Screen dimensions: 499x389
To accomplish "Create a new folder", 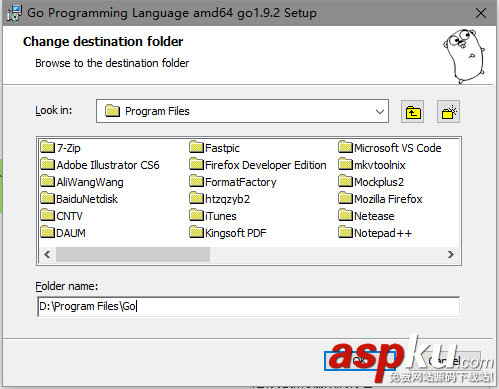I will pos(448,112).
